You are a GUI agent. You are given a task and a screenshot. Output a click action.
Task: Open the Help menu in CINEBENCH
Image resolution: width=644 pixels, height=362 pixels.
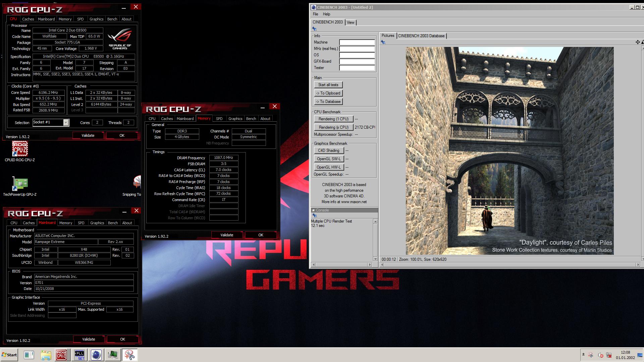tap(326, 14)
